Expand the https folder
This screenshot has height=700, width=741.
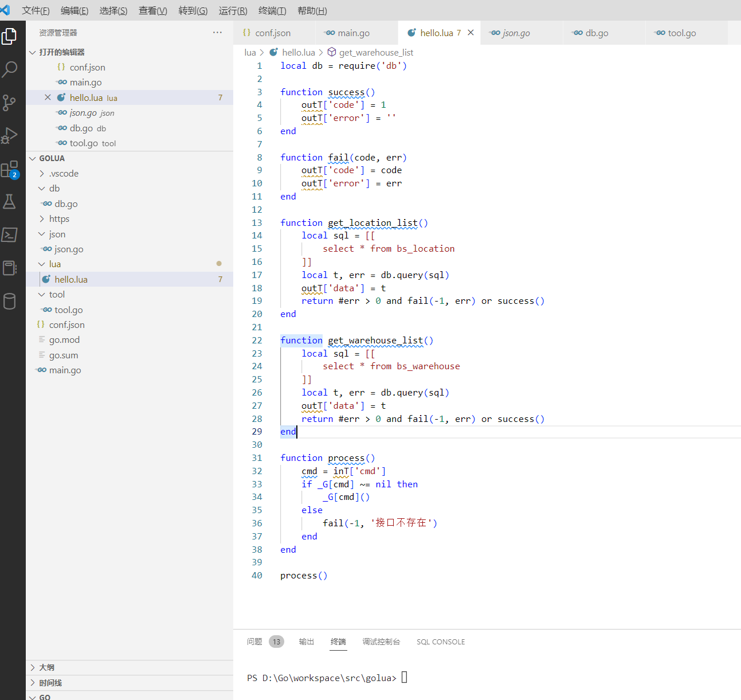(x=42, y=218)
